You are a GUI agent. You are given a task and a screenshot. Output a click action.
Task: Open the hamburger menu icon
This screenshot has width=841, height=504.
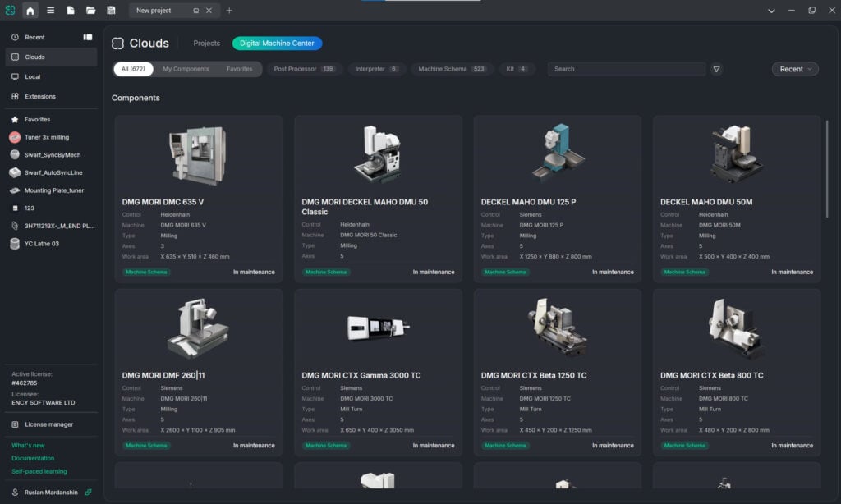point(50,10)
